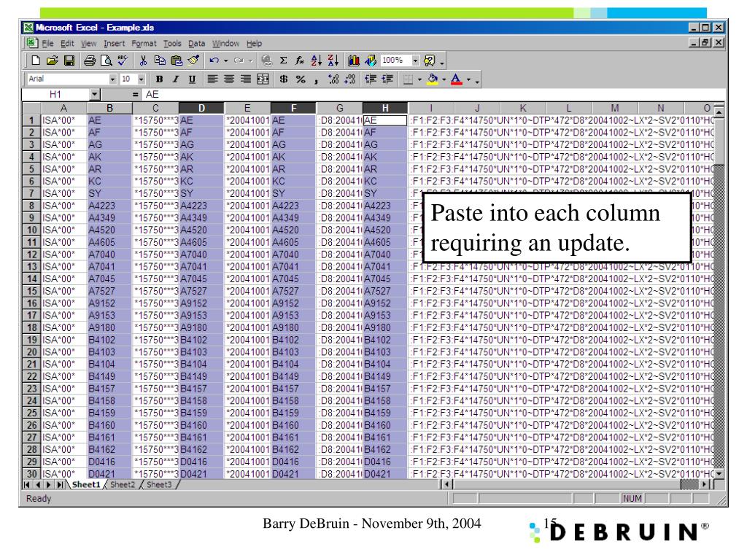This screenshot has width=747, height=560.
Task: Open the Arial font name dropdown
Action: (112, 79)
